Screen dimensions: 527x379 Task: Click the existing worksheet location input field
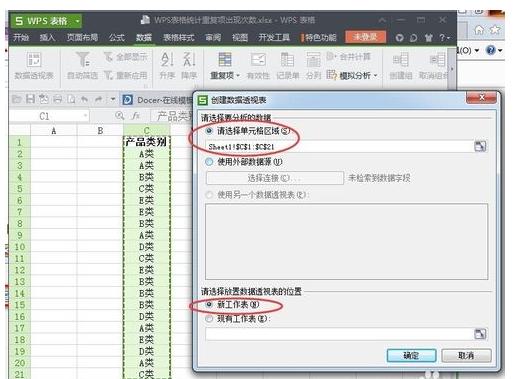(x=339, y=334)
